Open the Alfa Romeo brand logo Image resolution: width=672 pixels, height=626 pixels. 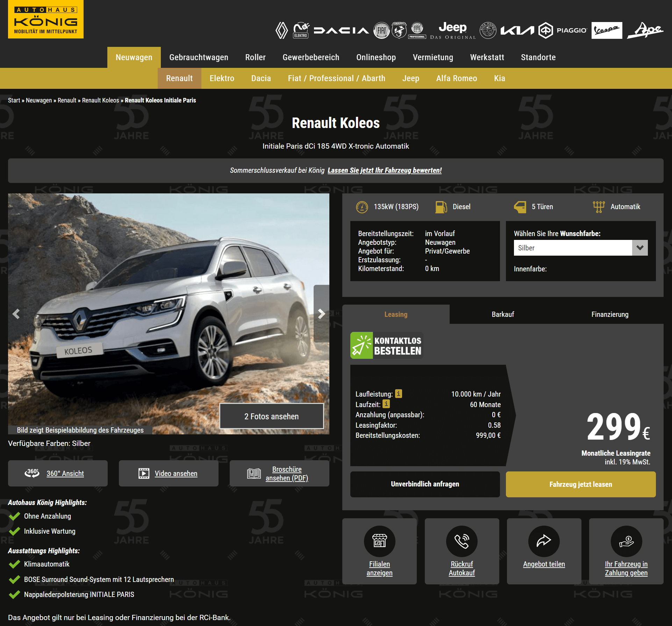[488, 30]
